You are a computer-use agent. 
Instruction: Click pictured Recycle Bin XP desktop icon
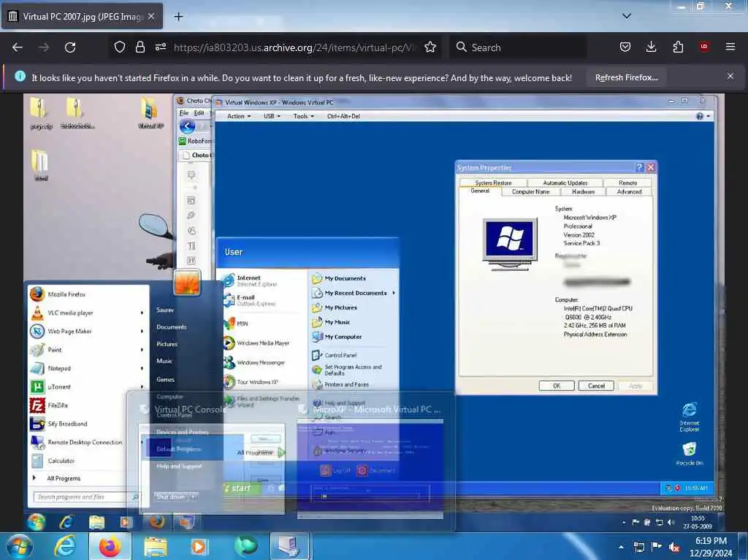[690, 453]
